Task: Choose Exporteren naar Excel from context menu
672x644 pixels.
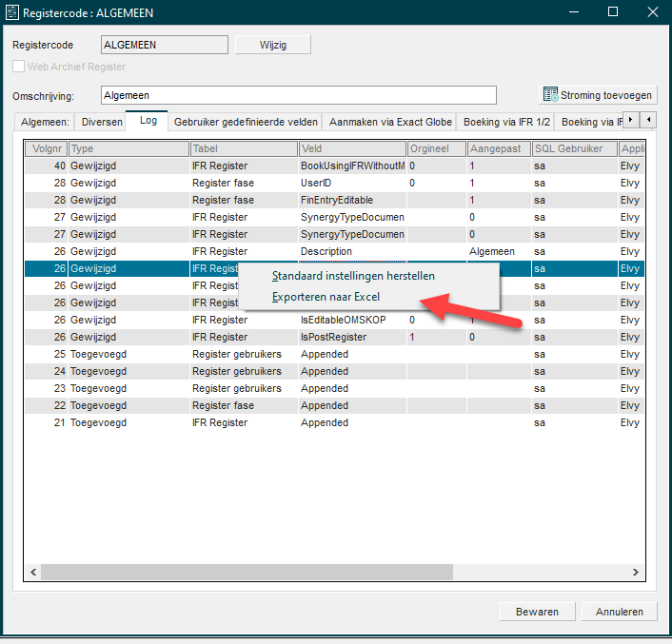Action: [326, 297]
